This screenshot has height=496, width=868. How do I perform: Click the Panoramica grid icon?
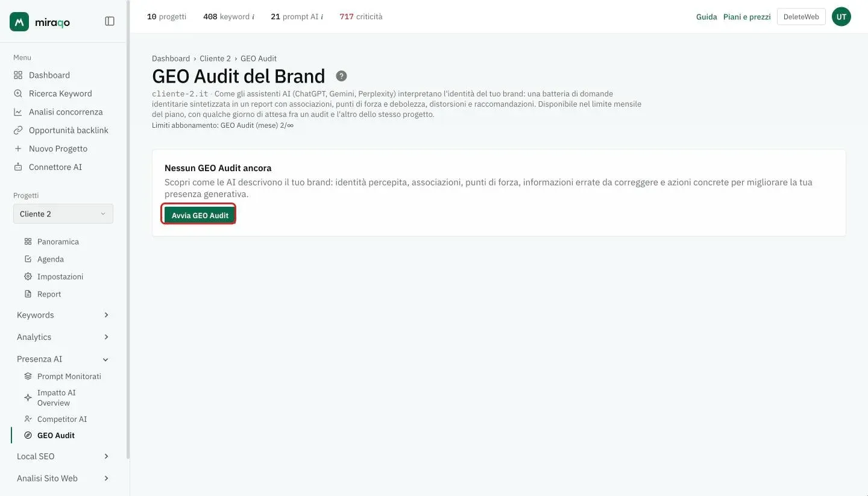(28, 242)
